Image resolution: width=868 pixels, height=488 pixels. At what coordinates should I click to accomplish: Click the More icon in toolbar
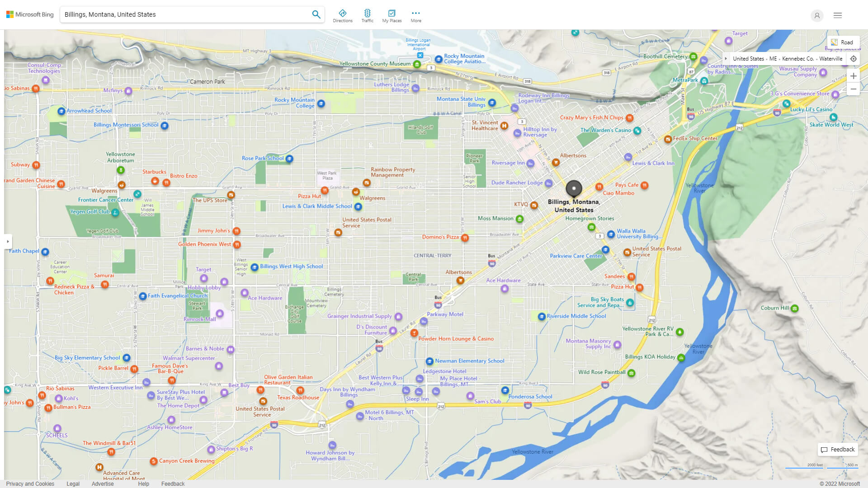tap(416, 13)
